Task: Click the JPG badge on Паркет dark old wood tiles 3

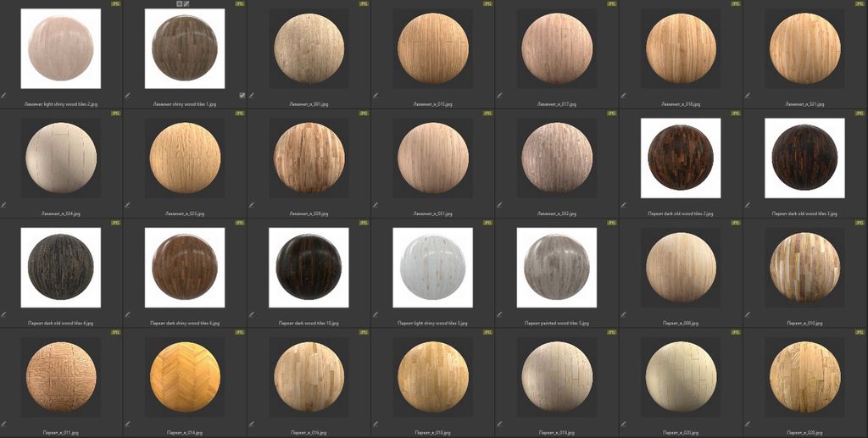Action: [x=860, y=114]
